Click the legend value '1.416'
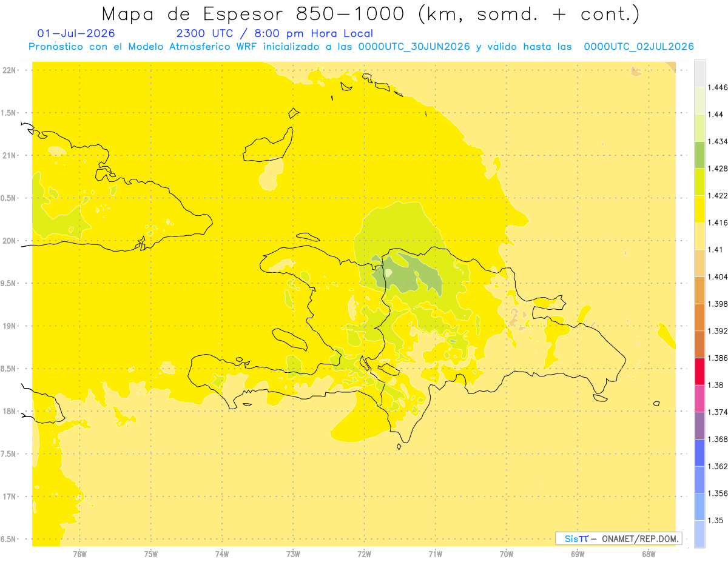Screen dimensions: 728x562 coord(717,222)
